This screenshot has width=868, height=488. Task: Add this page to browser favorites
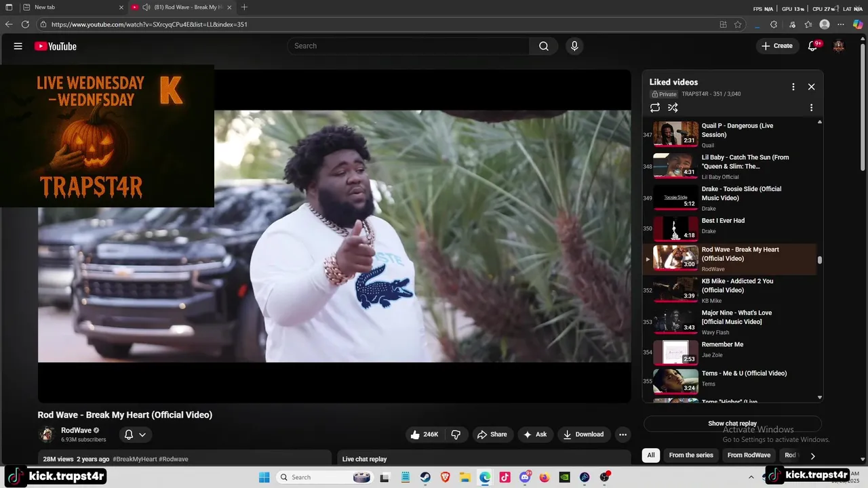coord(738,24)
